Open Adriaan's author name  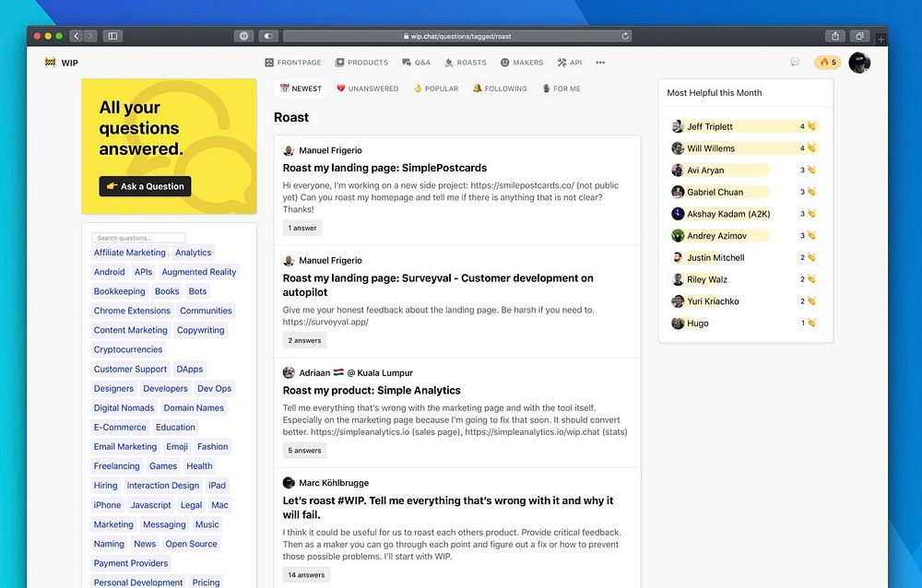(314, 372)
